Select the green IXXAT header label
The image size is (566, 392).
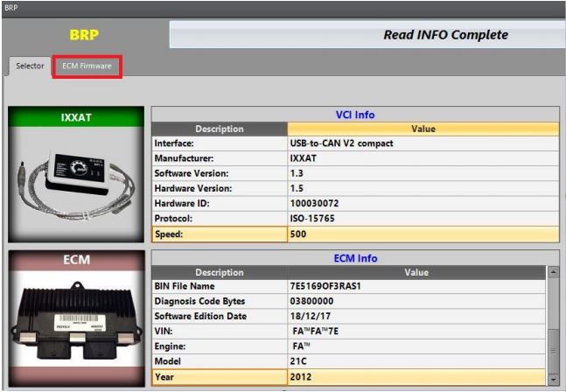[76, 116]
